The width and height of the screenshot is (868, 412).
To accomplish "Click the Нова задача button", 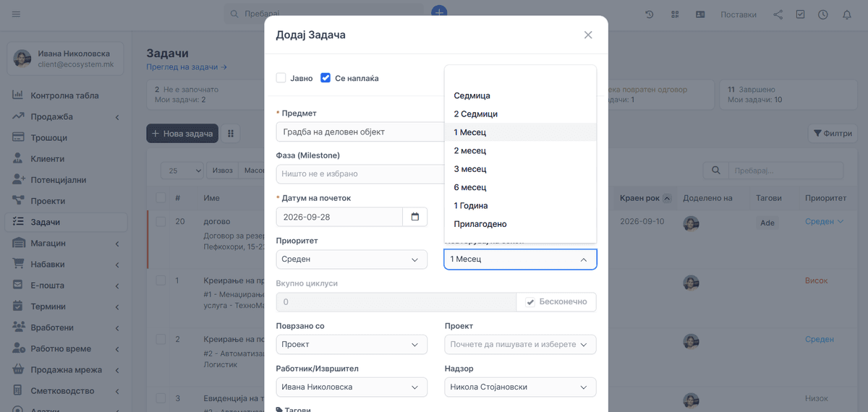I will pos(182,134).
